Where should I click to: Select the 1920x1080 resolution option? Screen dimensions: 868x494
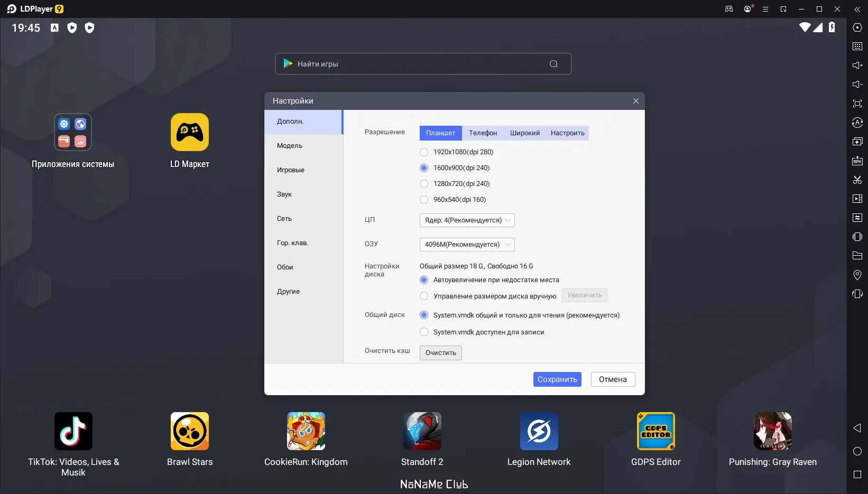[424, 152]
